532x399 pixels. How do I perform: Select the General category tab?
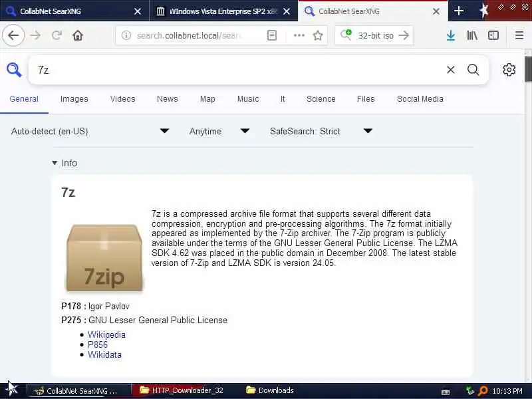click(24, 99)
